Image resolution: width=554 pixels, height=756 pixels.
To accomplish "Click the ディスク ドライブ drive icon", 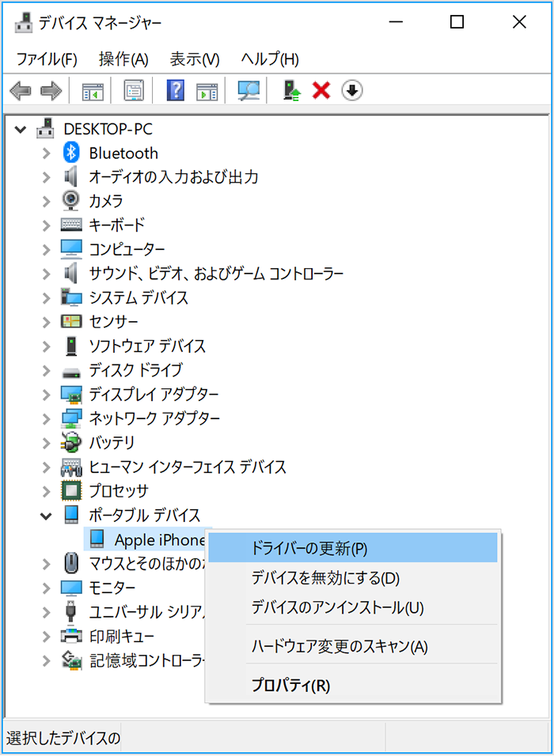I will tap(71, 371).
